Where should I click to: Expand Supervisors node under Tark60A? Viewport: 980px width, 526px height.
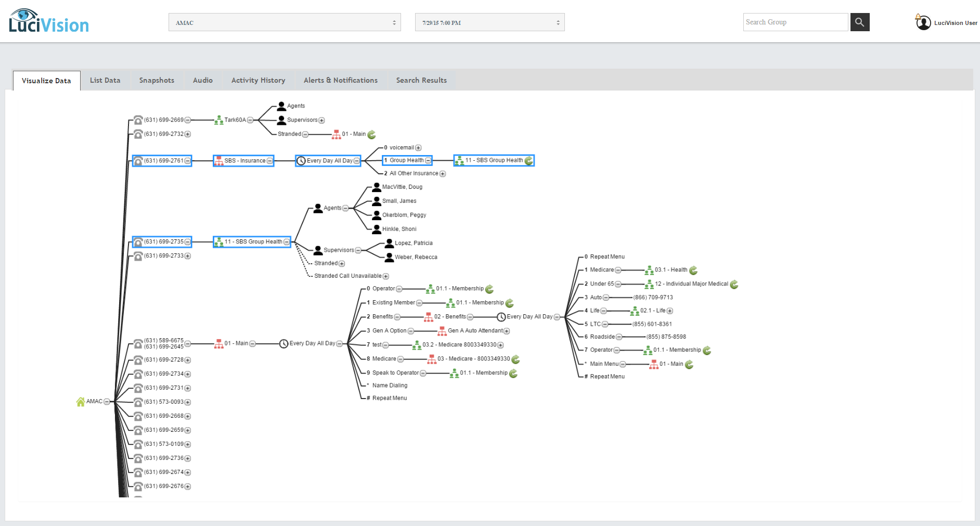[321, 120]
